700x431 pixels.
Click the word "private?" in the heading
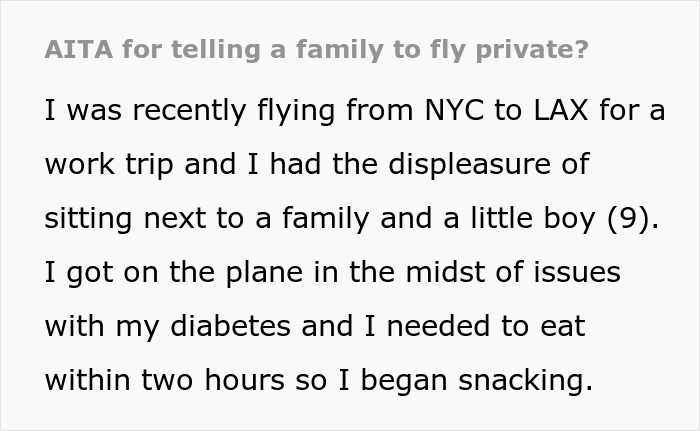(x=532, y=50)
